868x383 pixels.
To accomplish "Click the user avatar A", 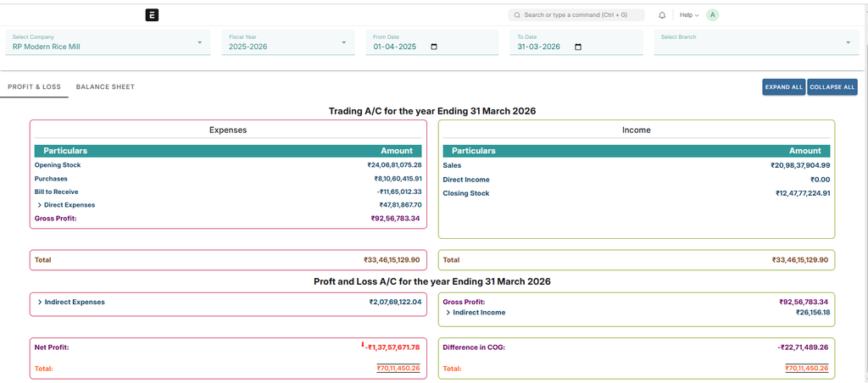I will tap(712, 15).
